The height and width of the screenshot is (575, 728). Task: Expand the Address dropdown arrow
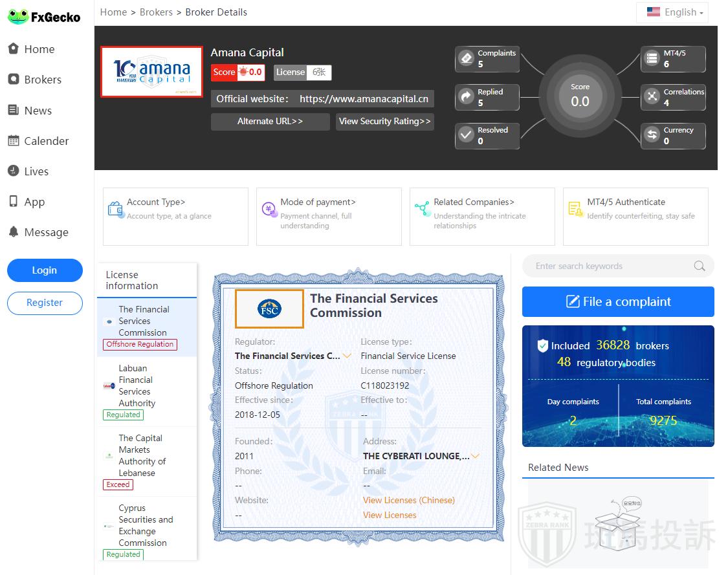pos(476,456)
